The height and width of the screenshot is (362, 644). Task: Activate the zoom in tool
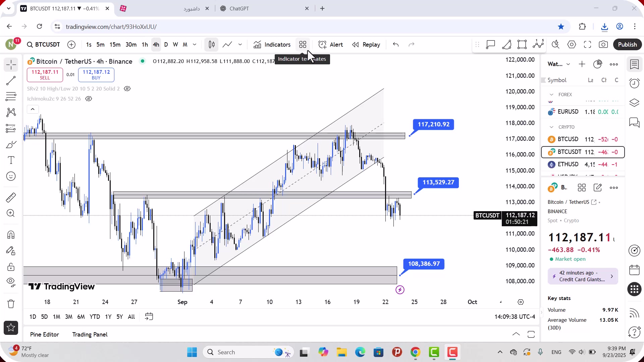coord(11,213)
